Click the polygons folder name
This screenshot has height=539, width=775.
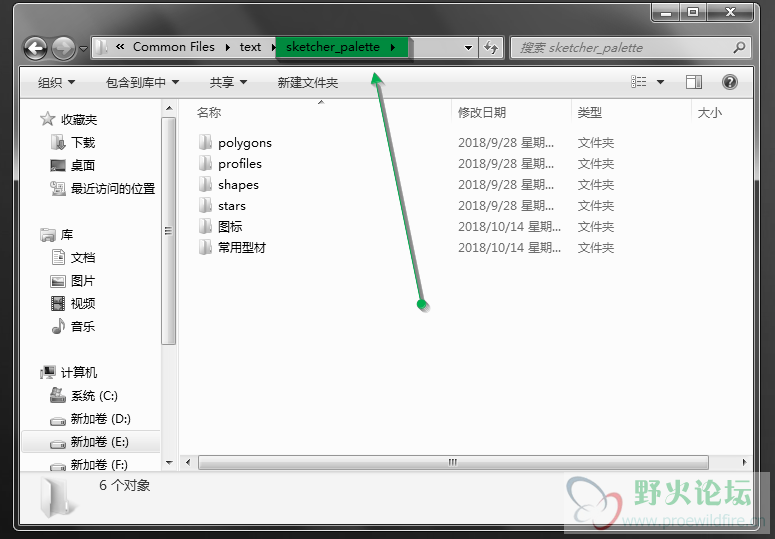(x=245, y=143)
